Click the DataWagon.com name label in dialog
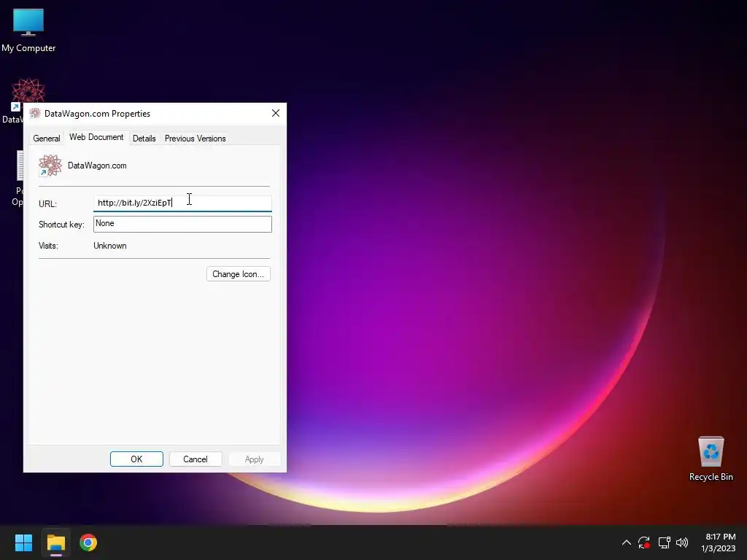Image resolution: width=747 pixels, height=560 pixels. coord(97,166)
